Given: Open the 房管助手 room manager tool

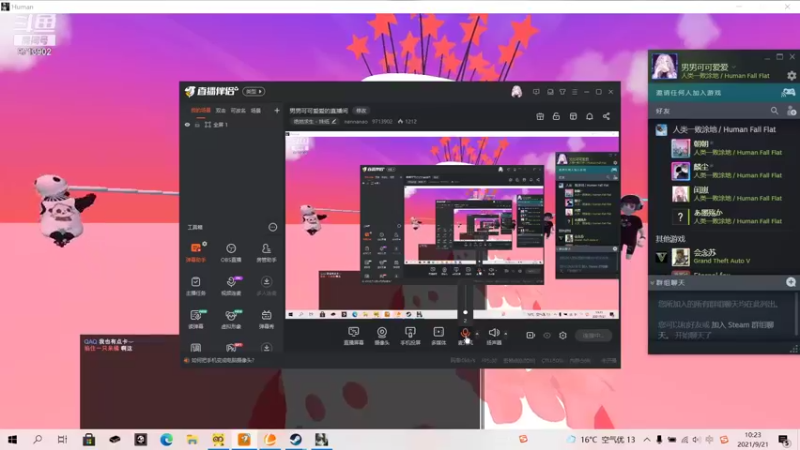Looking at the screenshot, I should point(266,252).
